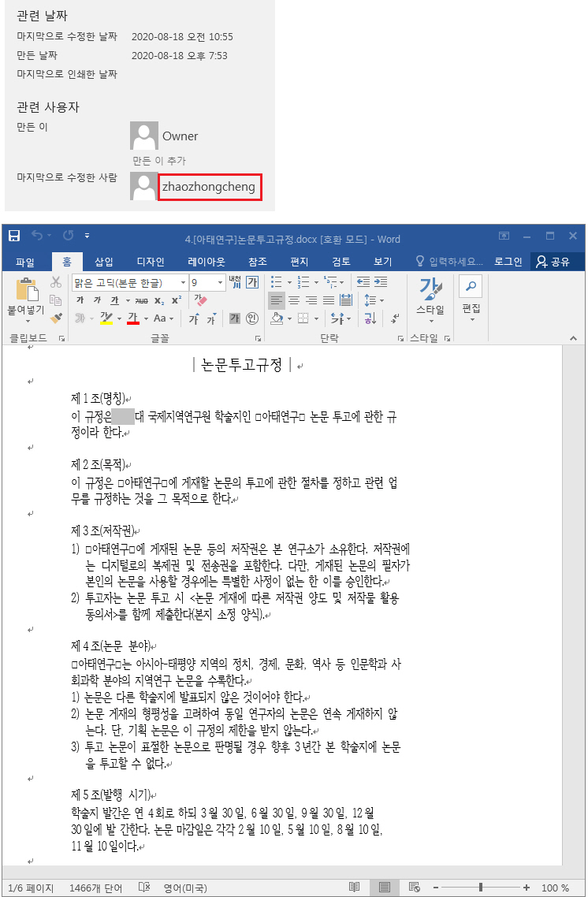Open the 삽입 ribbon tab
588x897 pixels.
point(103,262)
